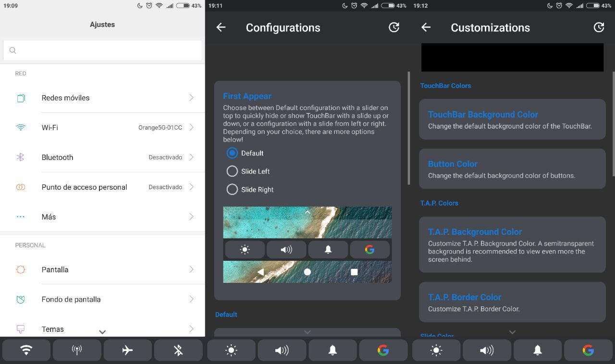This screenshot has height=364, width=615.
Task: Open the T.A.P. Border Color option
Action: pyautogui.click(x=512, y=302)
